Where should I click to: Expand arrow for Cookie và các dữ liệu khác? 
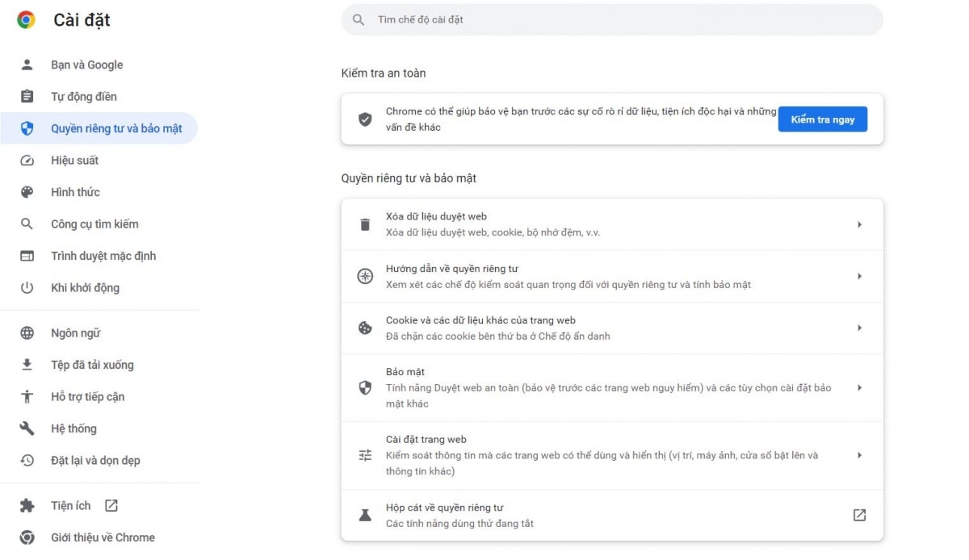(x=859, y=328)
